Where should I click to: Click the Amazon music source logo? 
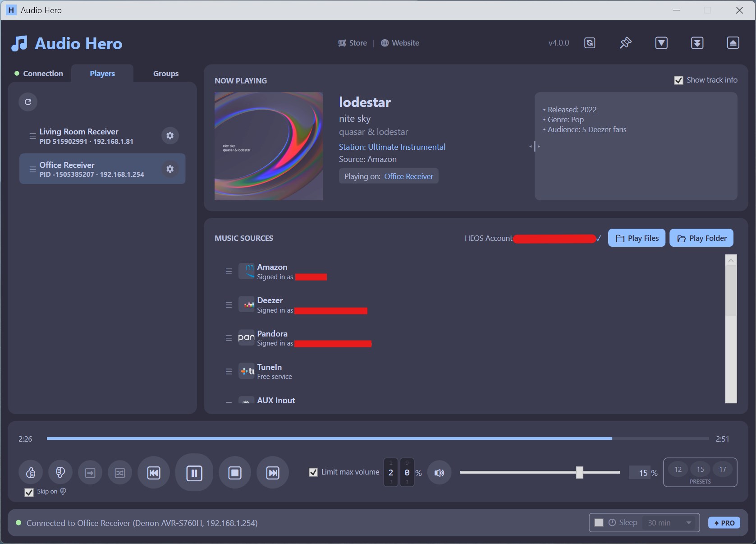click(247, 271)
